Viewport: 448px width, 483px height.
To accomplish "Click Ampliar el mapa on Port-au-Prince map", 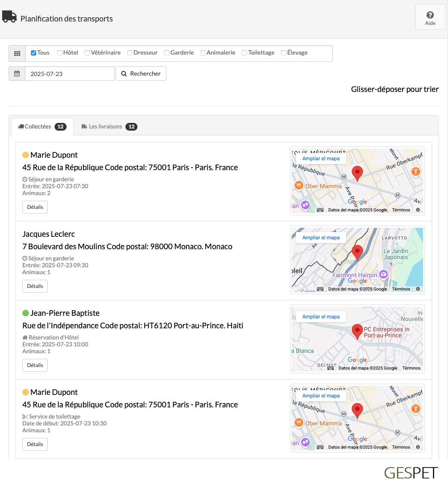I will point(321,317).
